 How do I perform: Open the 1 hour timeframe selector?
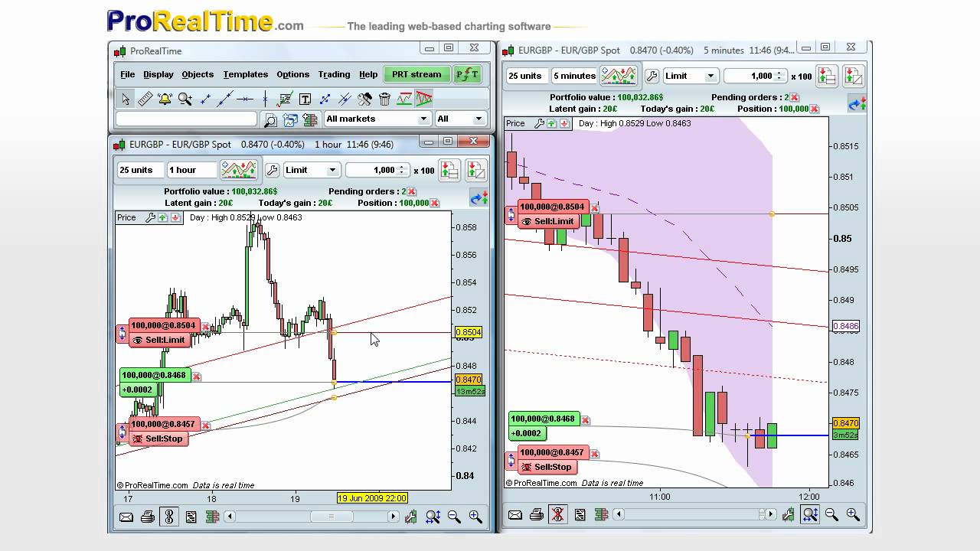click(x=191, y=170)
